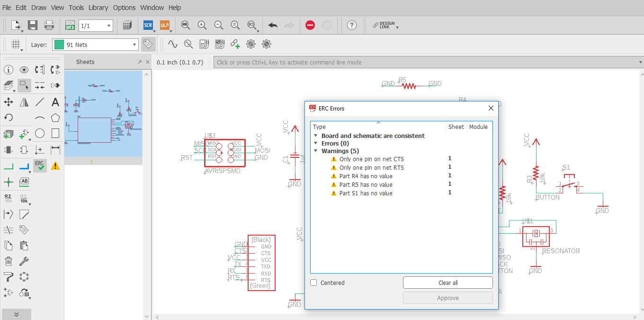Click the zoom to fit icon
Viewport: 644px width, 320px height.
186,25
